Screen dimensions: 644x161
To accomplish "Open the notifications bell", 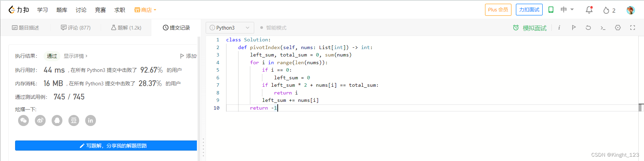I will click(x=589, y=10).
